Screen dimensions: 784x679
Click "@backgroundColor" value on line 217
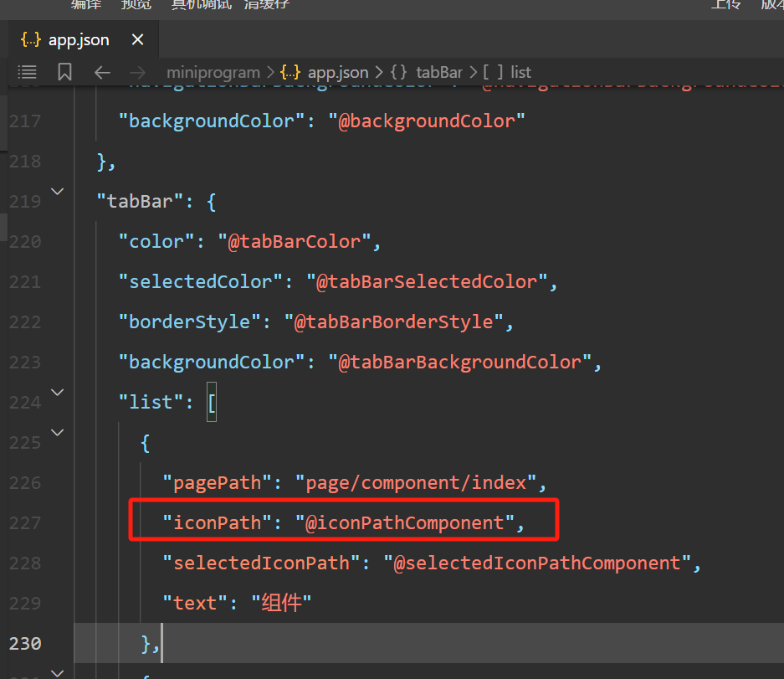point(427,121)
